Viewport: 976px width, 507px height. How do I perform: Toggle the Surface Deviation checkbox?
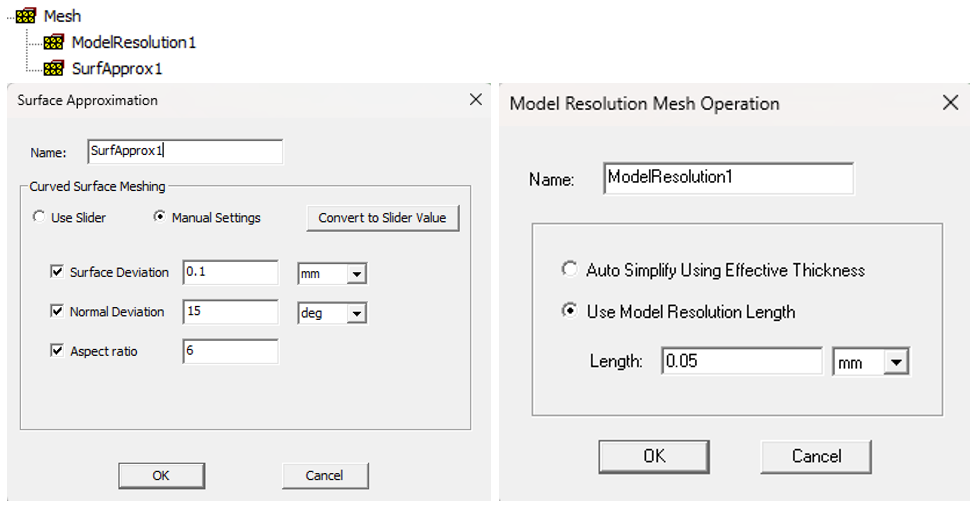coord(57,272)
